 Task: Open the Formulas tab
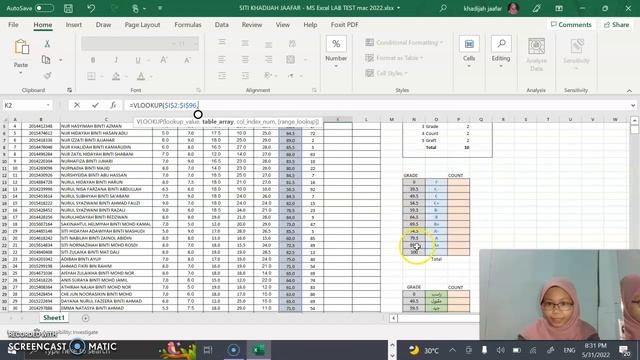188,25
